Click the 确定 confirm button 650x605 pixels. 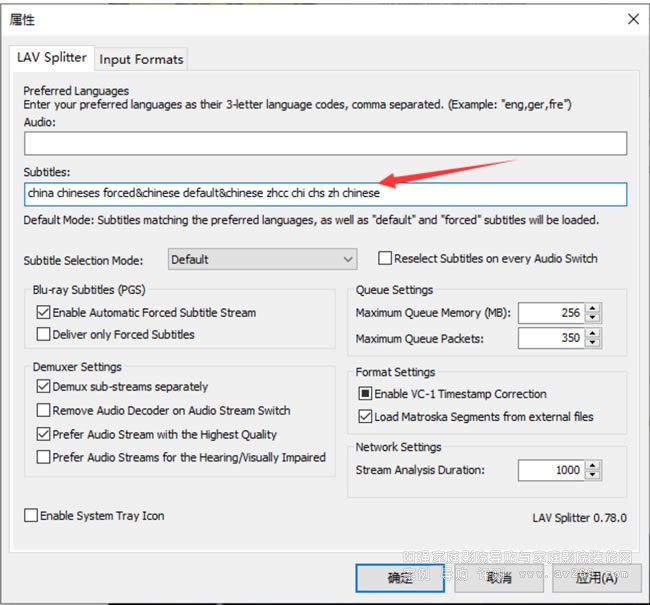(400, 578)
